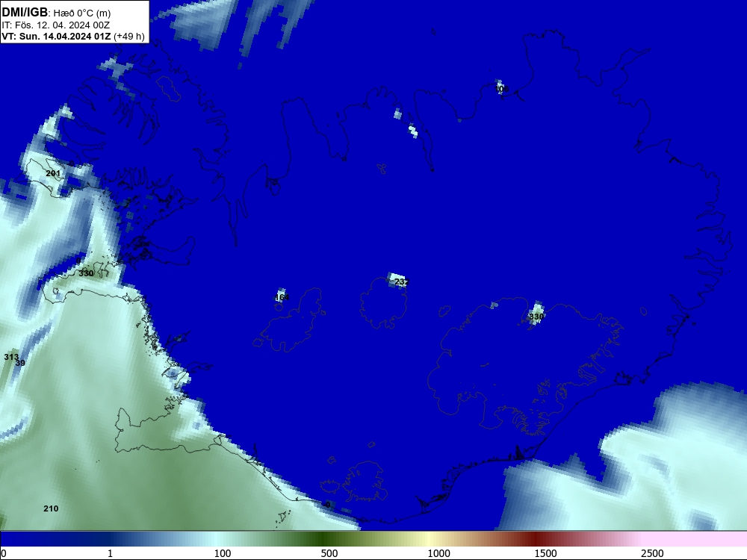Click the "1500" tick on the color scale

(x=545, y=553)
